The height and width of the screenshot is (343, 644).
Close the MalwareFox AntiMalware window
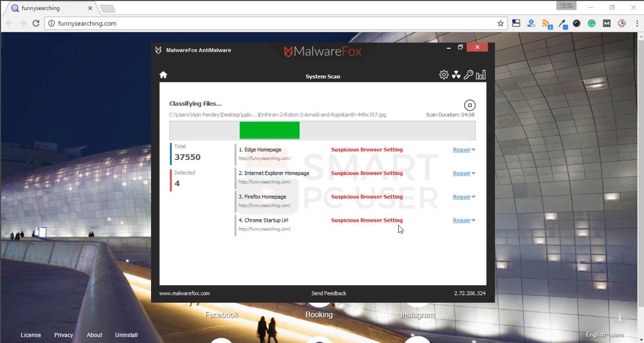pyautogui.click(x=477, y=47)
